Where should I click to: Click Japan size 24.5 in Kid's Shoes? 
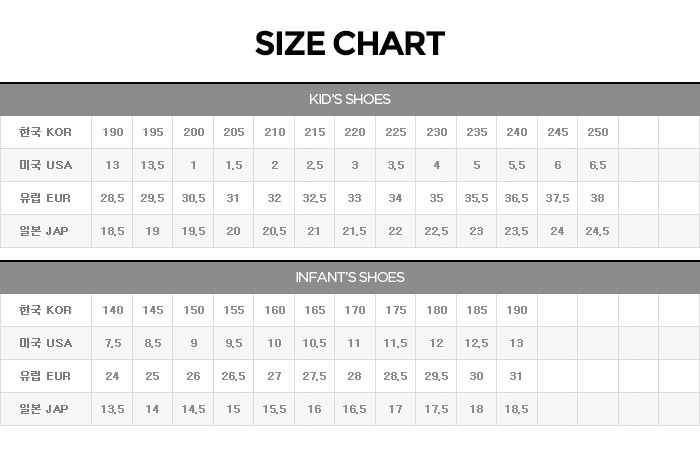click(x=597, y=231)
